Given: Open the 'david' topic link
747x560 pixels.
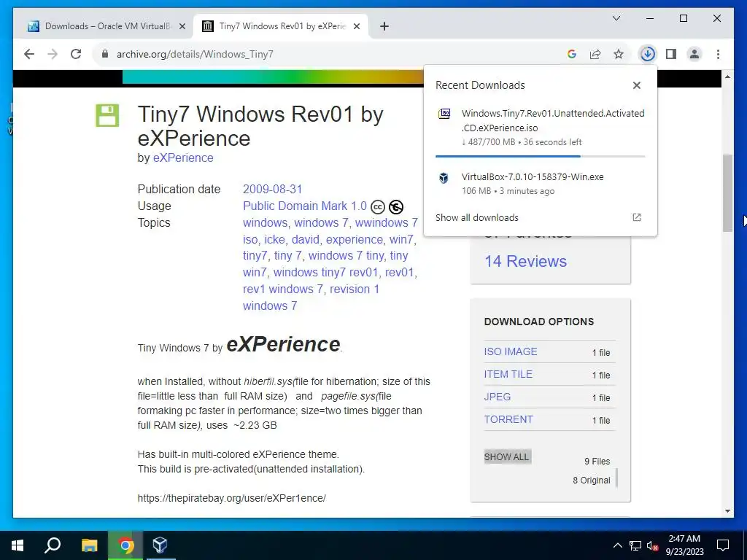Looking at the screenshot, I should click(x=306, y=239).
